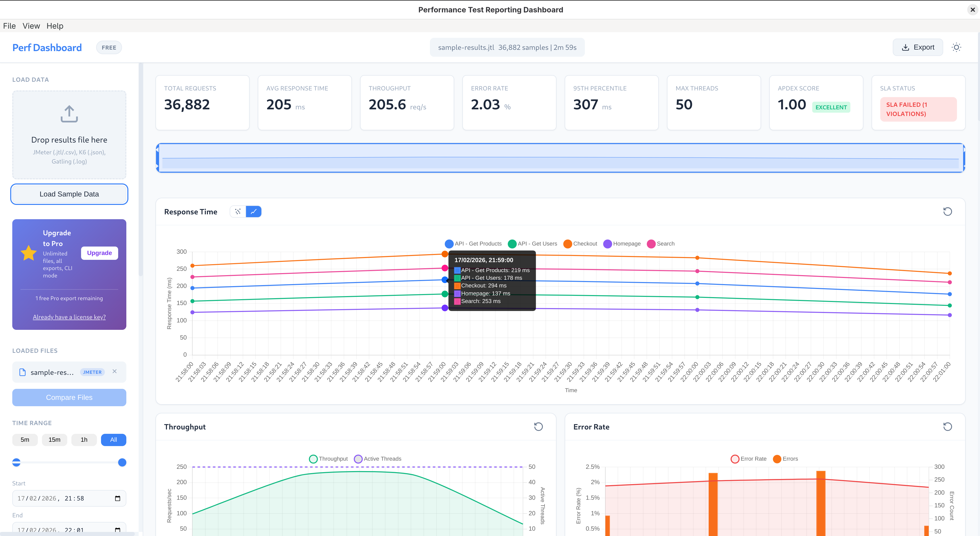Screen dimensions: 980x536
Task: Switch Response Time chart to scatter mode
Action: pyautogui.click(x=237, y=211)
